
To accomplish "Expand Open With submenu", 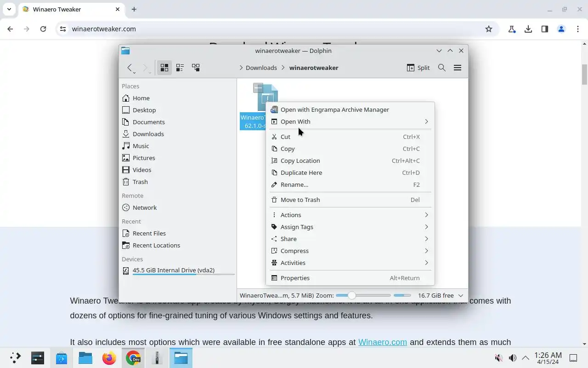I will pos(350,121).
